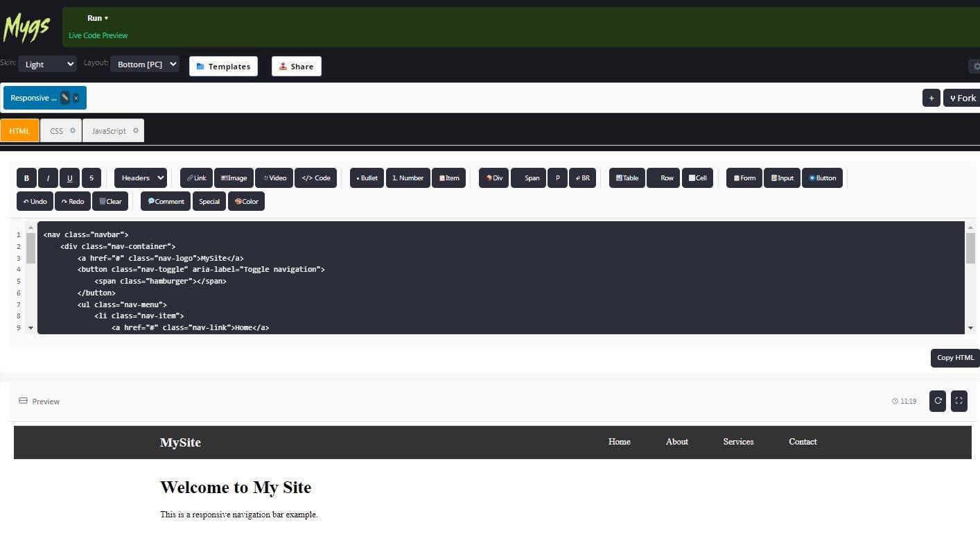
Task: Add a new project tab
Action: [931, 98]
